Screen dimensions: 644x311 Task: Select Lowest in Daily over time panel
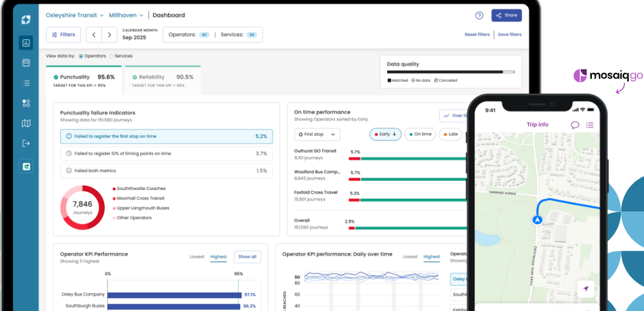click(x=410, y=257)
